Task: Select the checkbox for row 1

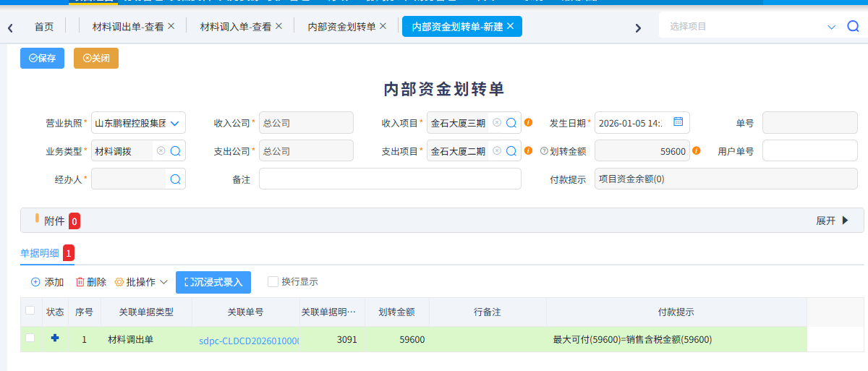Action: 30,338
